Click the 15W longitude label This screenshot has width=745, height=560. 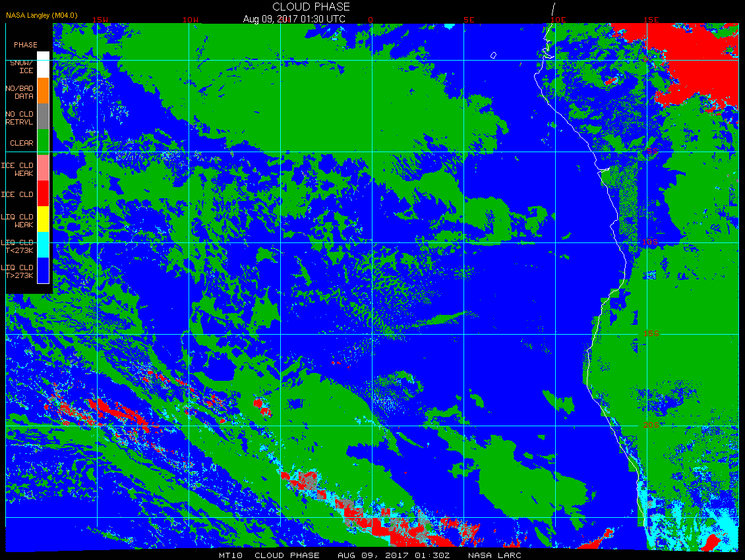100,20
